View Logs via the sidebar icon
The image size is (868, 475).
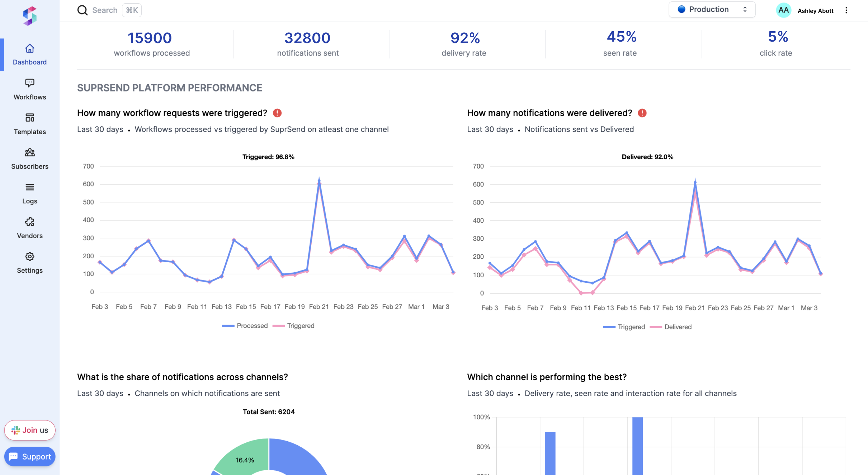click(x=29, y=193)
